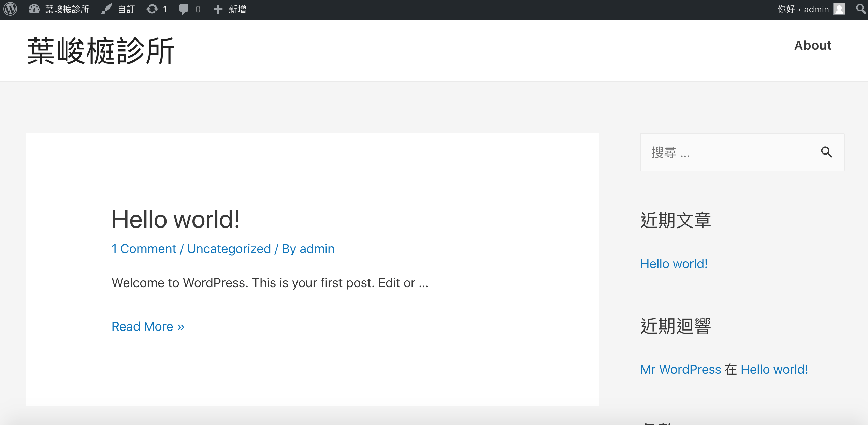Screen dimensions: 868x425
Task: Click the comments bubble icon
Action: point(184,9)
